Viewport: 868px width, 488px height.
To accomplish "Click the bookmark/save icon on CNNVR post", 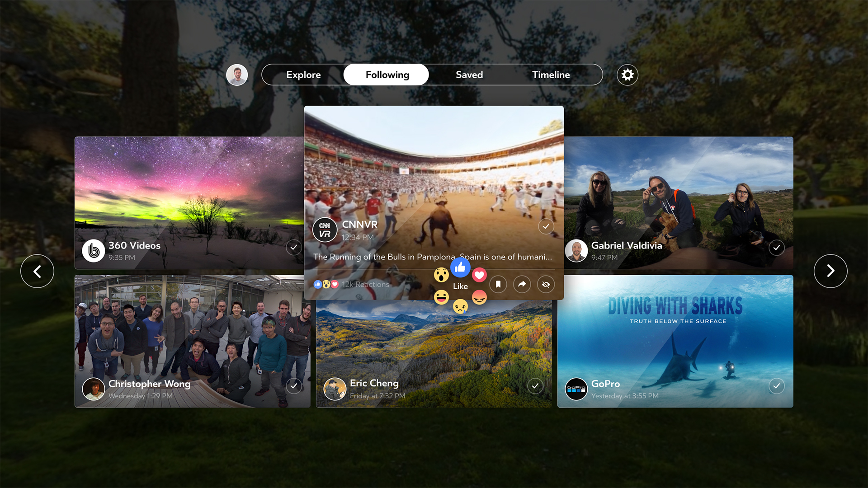I will tap(498, 284).
